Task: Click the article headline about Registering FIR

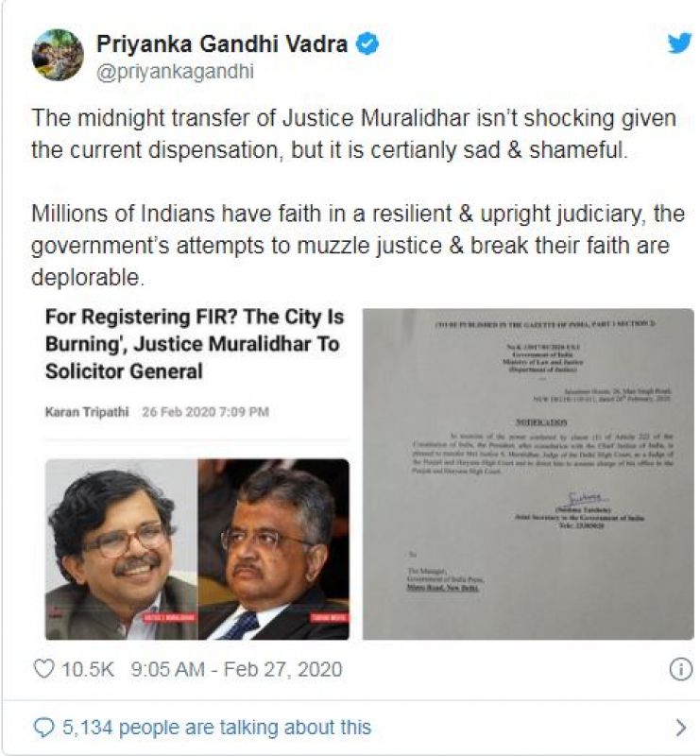Action: pos(195,344)
